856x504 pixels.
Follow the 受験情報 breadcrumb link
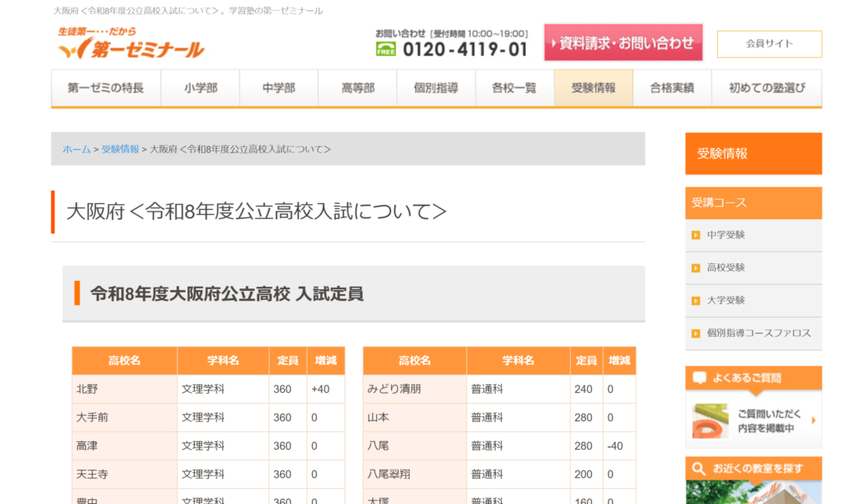click(120, 149)
